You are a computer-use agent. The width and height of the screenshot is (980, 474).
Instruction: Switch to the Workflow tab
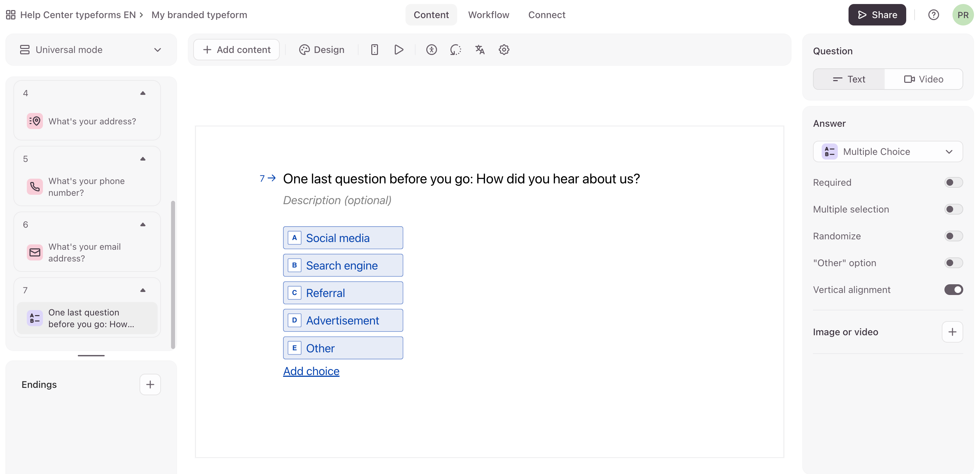click(488, 15)
